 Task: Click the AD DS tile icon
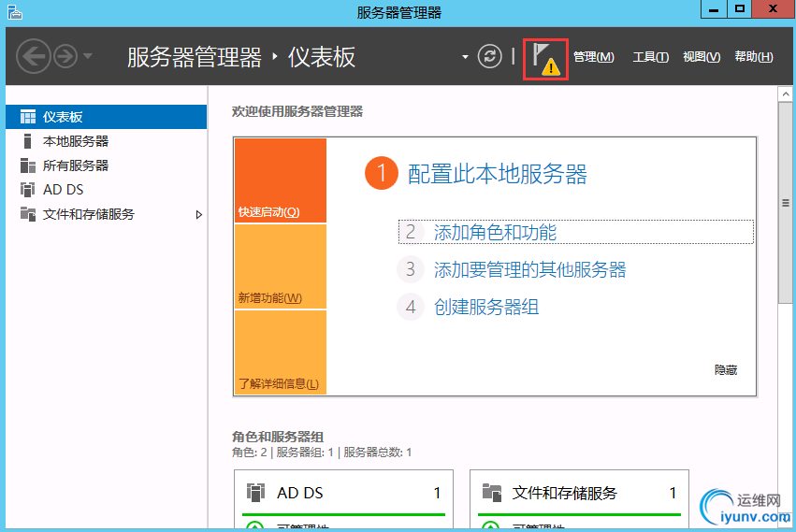click(256, 493)
